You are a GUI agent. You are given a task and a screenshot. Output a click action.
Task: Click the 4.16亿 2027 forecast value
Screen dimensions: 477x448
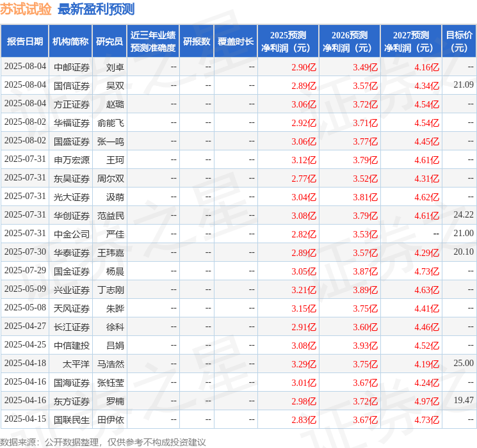click(427, 67)
